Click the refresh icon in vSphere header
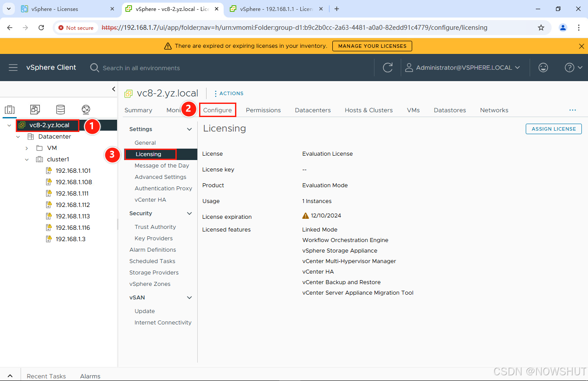This screenshot has width=588, height=381. [x=388, y=68]
